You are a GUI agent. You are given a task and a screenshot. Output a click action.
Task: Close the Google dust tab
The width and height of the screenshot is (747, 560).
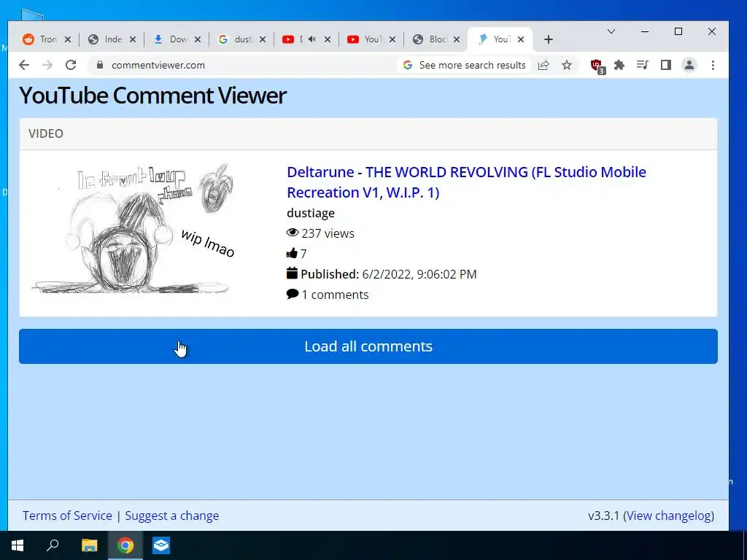click(262, 39)
